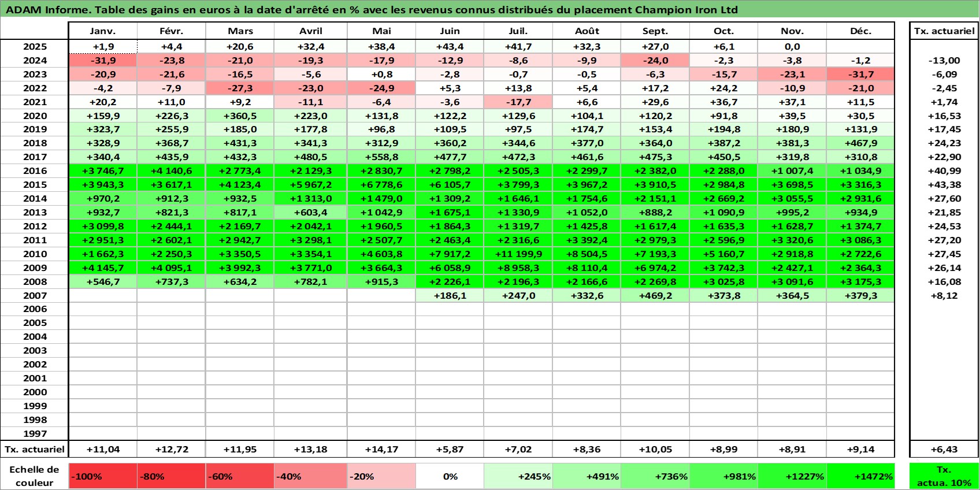Select the 'Août' column header

click(586, 31)
